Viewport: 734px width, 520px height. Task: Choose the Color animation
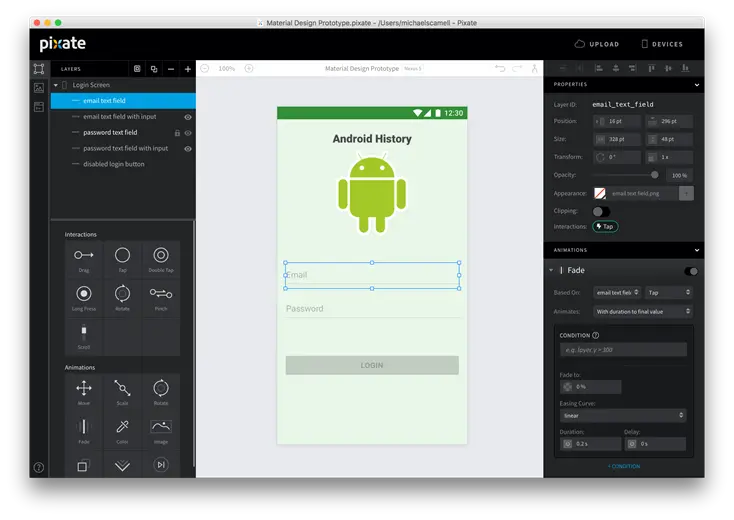[x=122, y=431]
